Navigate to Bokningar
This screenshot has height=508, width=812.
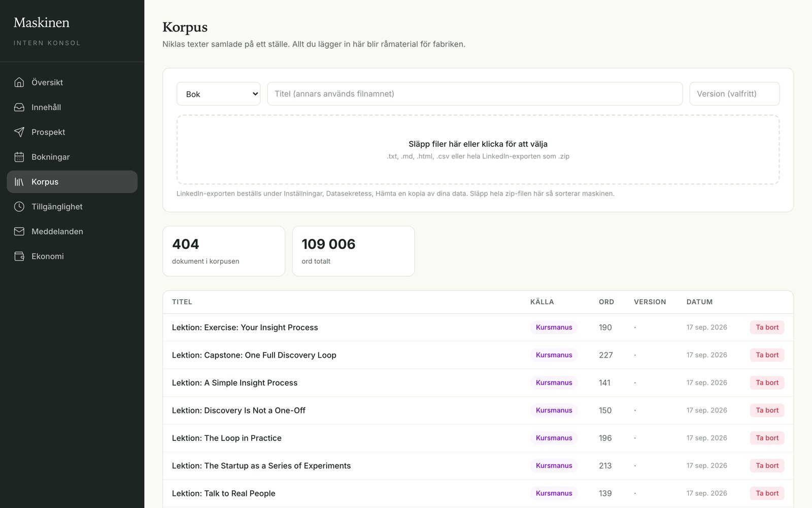(x=72, y=157)
